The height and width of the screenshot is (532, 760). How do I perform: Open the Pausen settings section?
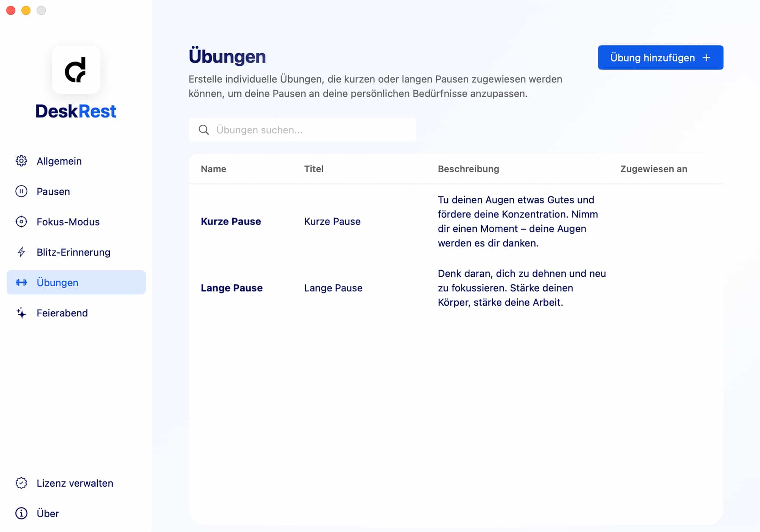pyautogui.click(x=53, y=191)
